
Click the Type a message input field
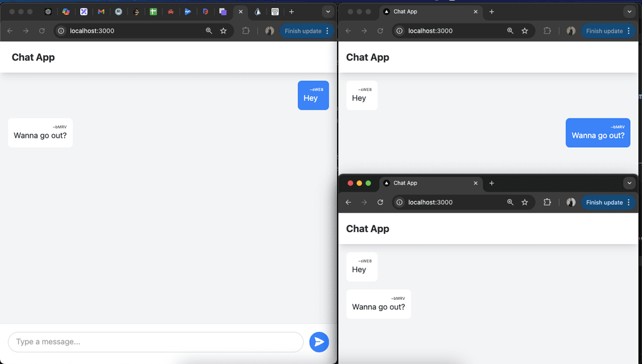[155, 342]
